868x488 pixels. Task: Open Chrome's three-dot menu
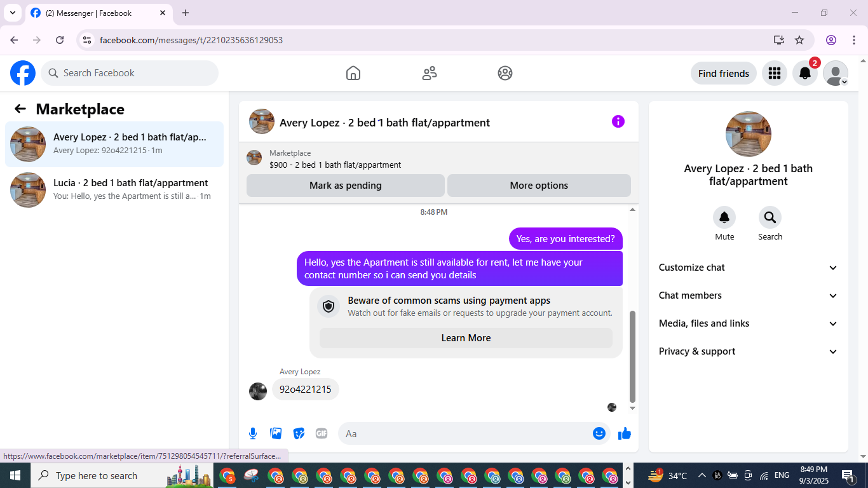click(x=853, y=40)
